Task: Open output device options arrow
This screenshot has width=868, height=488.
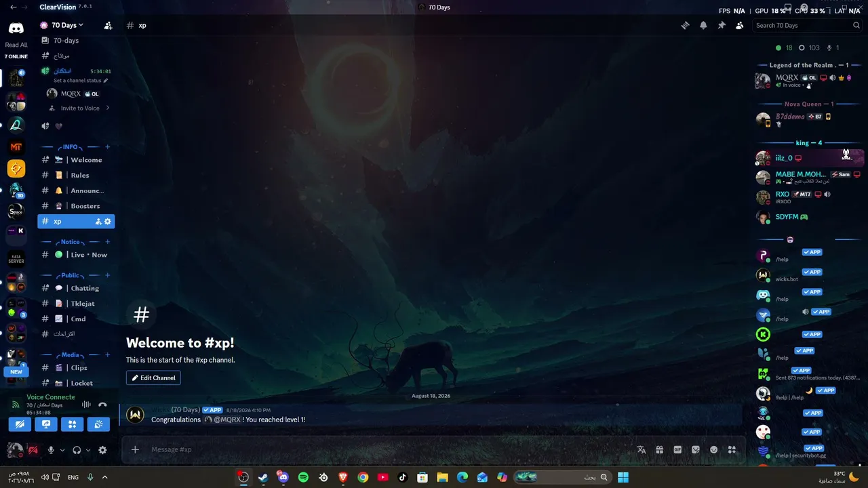Action: 87,450
